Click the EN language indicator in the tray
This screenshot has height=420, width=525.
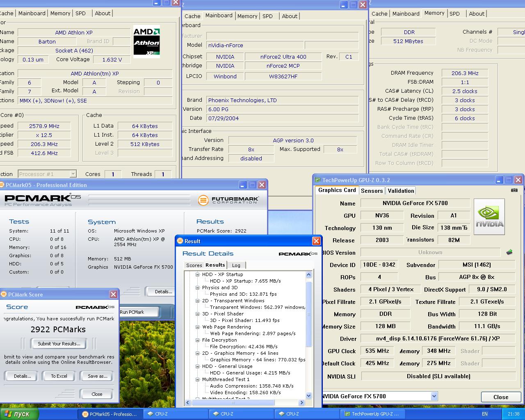[485, 414]
